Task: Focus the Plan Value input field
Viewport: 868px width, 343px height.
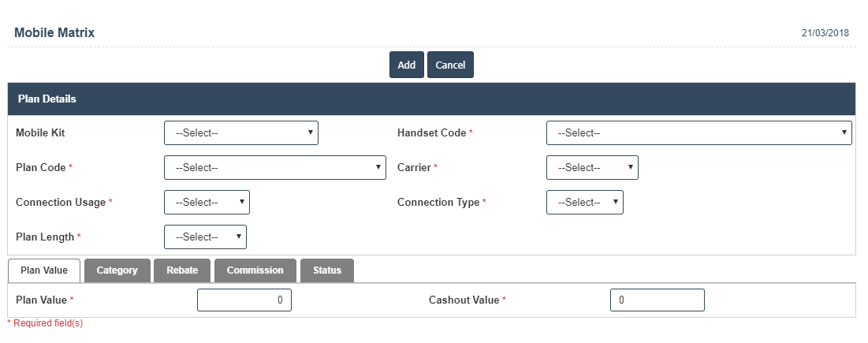Action: click(x=244, y=300)
